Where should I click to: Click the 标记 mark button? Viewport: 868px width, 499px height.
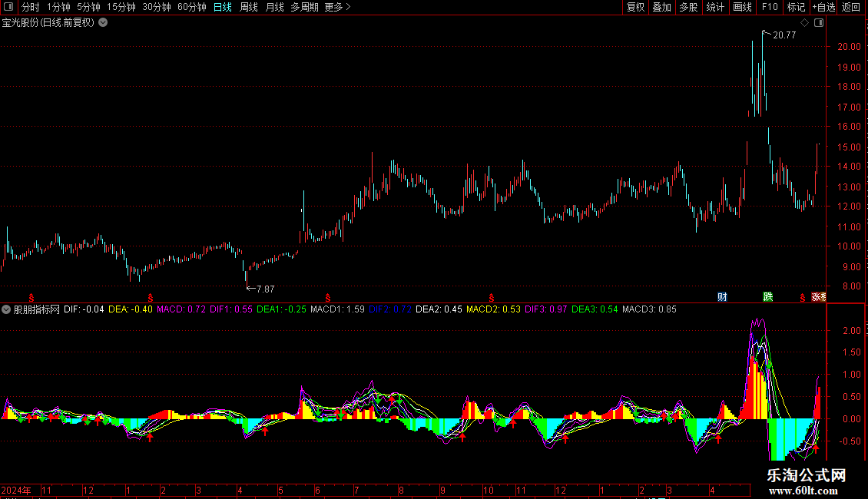click(x=796, y=7)
